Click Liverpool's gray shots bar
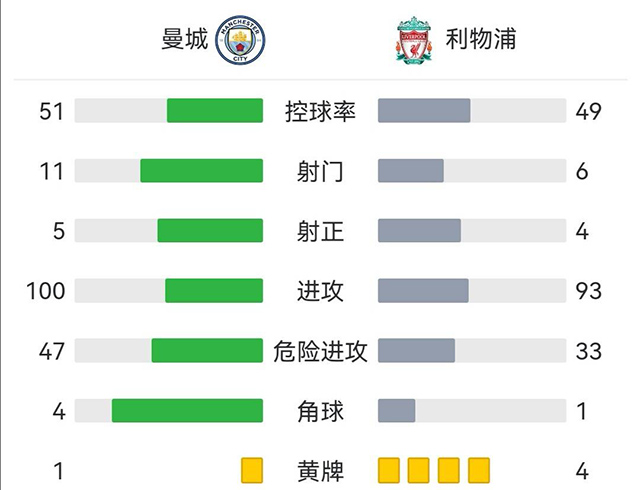Image resolution: width=640 pixels, height=490 pixels. (411, 171)
